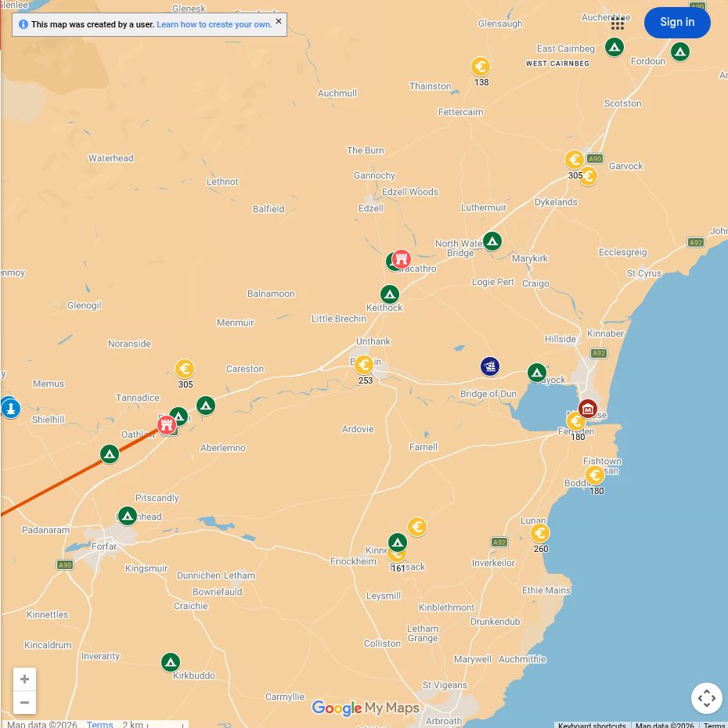The height and width of the screenshot is (728, 728).
Task: Click blue monument marker near Shielhill
Action: point(11,409)
